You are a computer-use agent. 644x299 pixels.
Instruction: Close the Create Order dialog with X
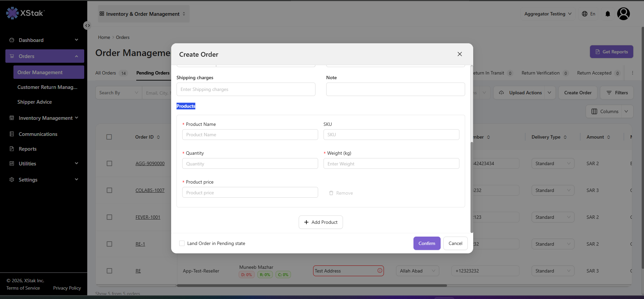[460, 54]
